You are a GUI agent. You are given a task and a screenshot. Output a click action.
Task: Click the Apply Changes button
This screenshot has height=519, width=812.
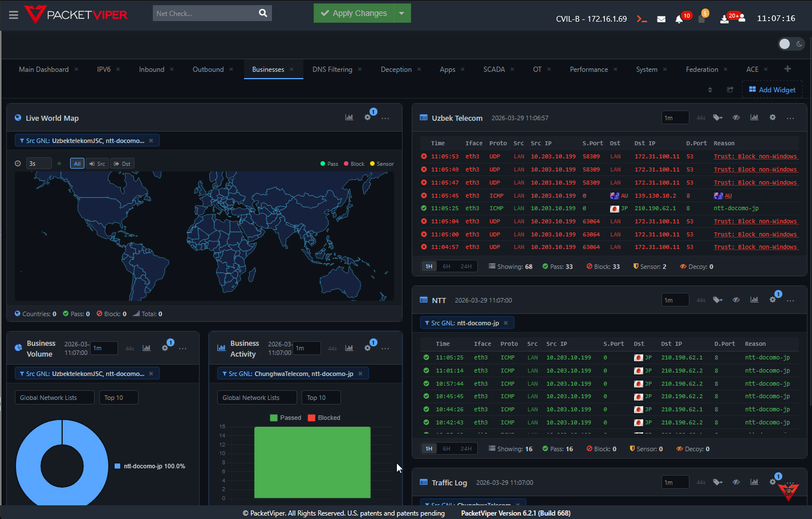point(354,13)
